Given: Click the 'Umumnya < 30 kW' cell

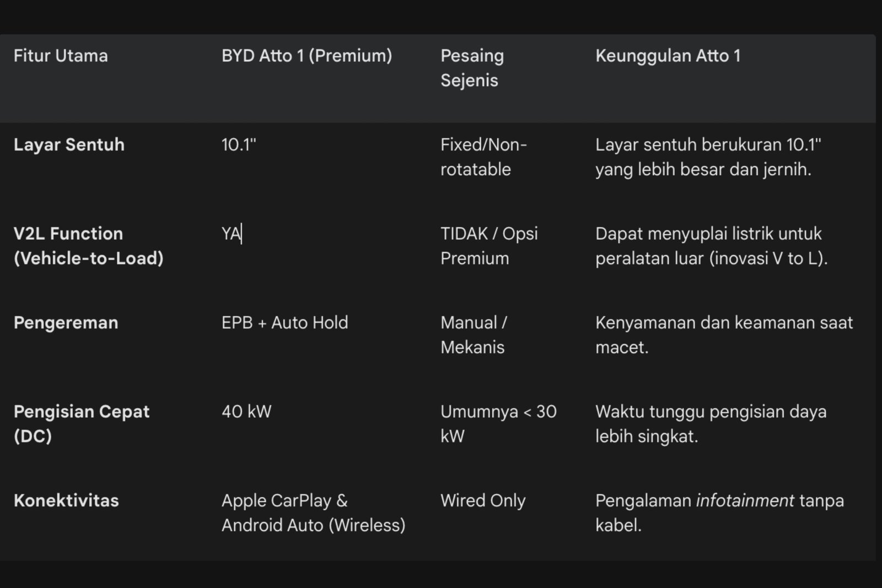Looking at the screenshot, I should click(498, 423).
